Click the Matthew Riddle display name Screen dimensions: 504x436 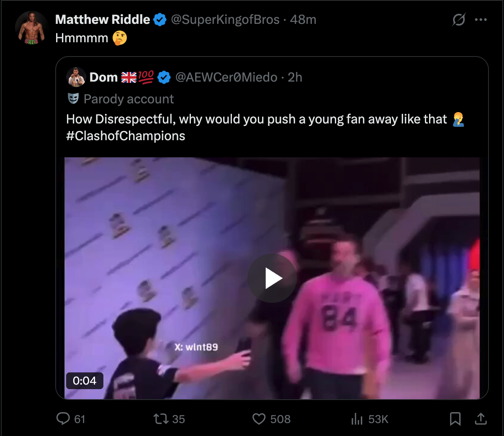point(103,20)
